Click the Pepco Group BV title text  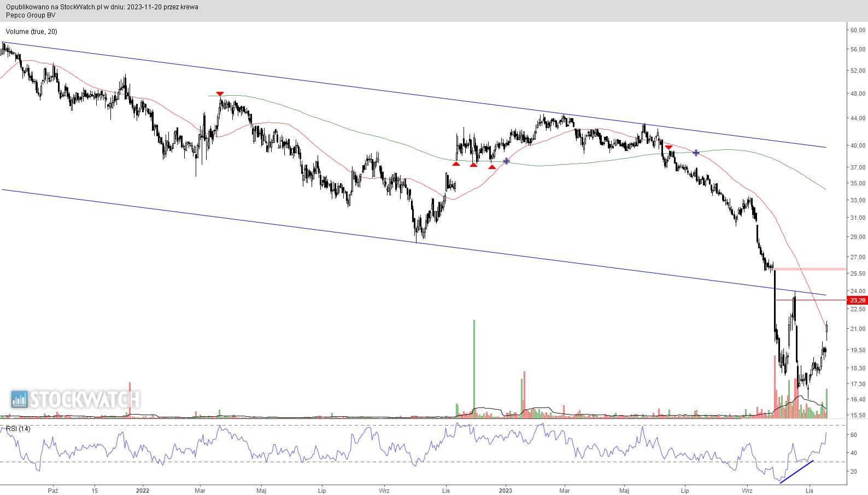coord(28,15)
